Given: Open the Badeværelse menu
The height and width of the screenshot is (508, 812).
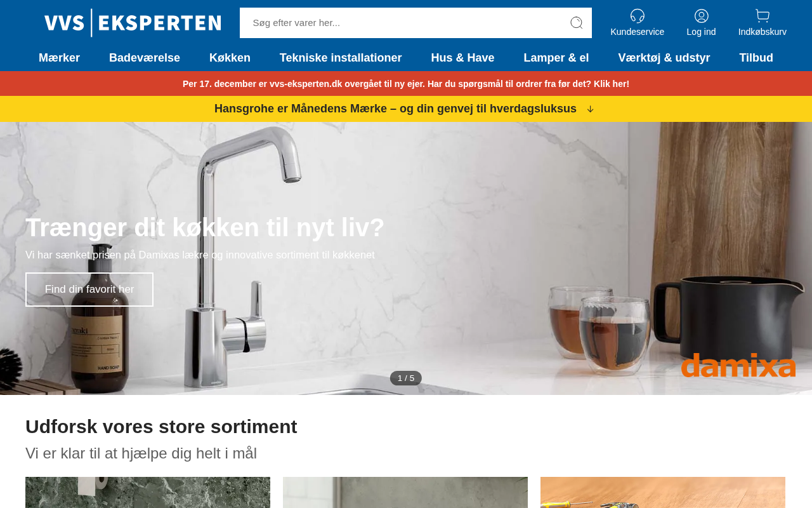Looking at the screenshot, I should click(x=145, y=58).
